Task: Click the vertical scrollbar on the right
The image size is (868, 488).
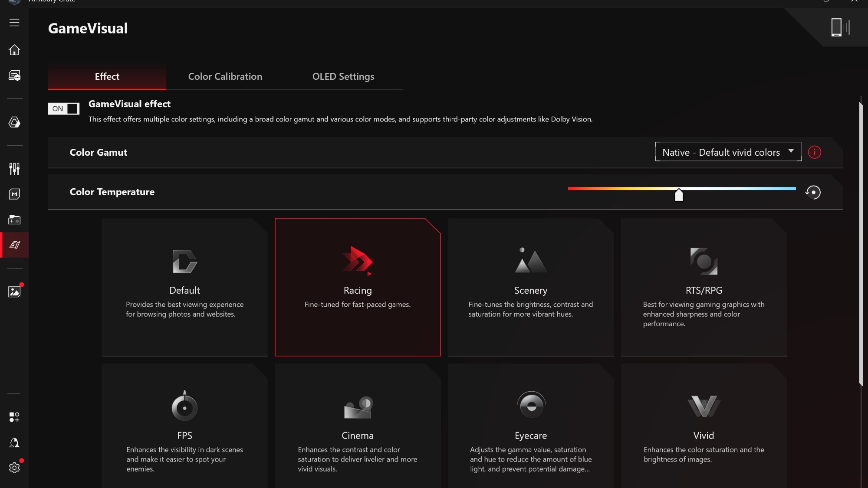Action: point(861,243)
